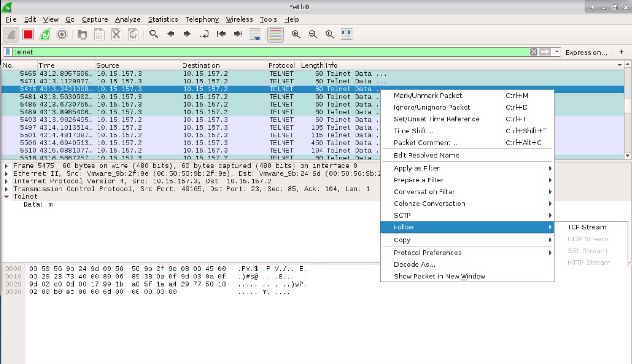
Task: Zoom out on packet text
Action: 313,34
